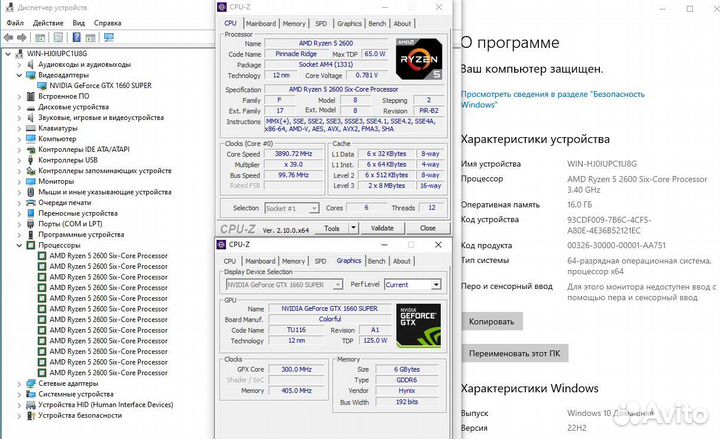720x439 pixels.
Task: Click the Tools button in CPU-Z
Action: [332, 228]
